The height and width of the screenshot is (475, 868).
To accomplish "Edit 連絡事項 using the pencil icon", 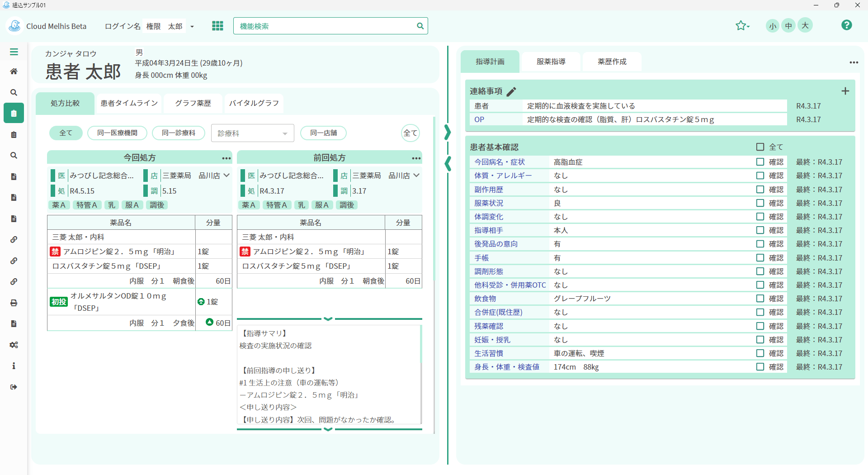I will pos(511,91).
